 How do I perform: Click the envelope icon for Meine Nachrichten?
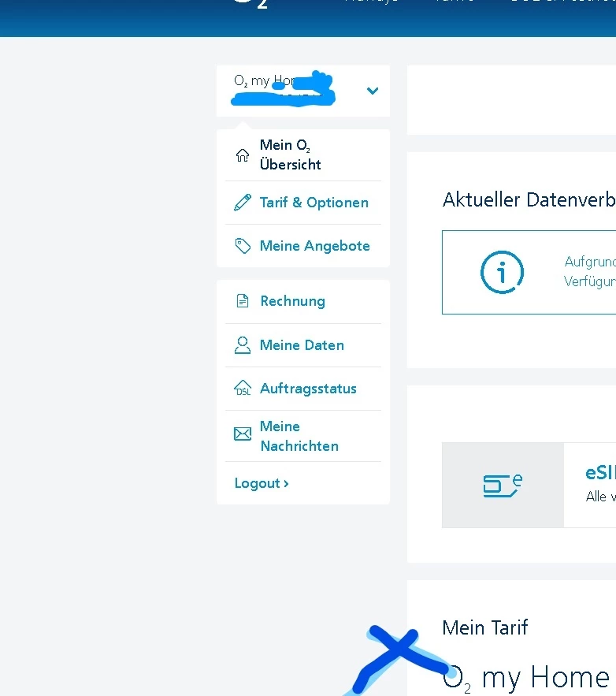coord(243,434)
